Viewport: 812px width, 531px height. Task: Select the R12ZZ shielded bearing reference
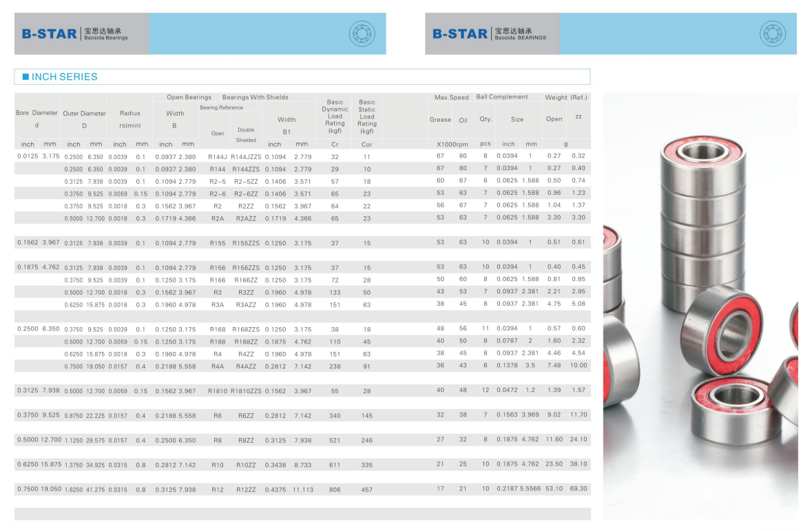coord(246,489)
